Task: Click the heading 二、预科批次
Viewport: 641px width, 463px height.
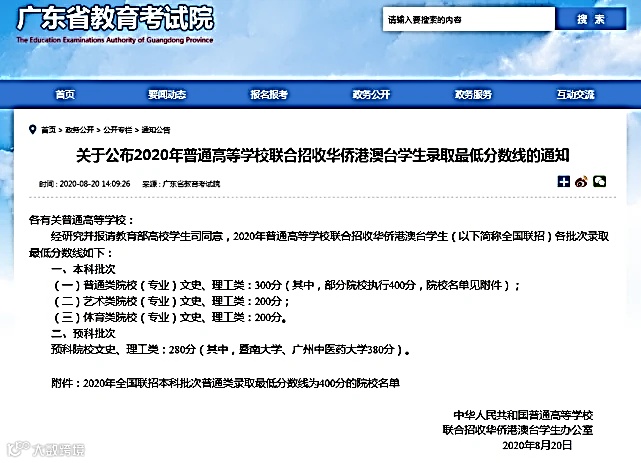Action: [83, 333]
